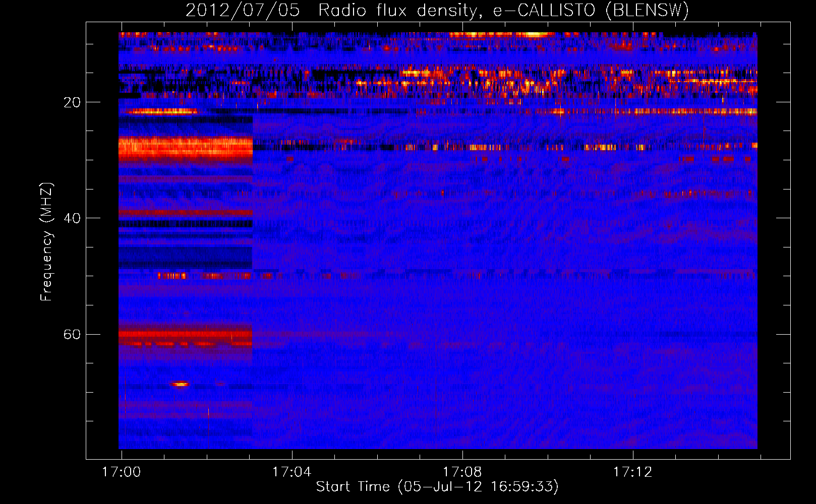Click the broad orange band near 28 MHz
The width and height of the screenshot is (816, 504).
coord(185,146)
